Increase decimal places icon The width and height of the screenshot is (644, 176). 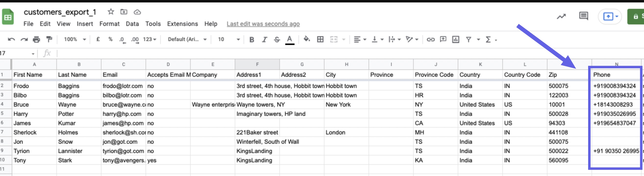click(x=135, y=40)
